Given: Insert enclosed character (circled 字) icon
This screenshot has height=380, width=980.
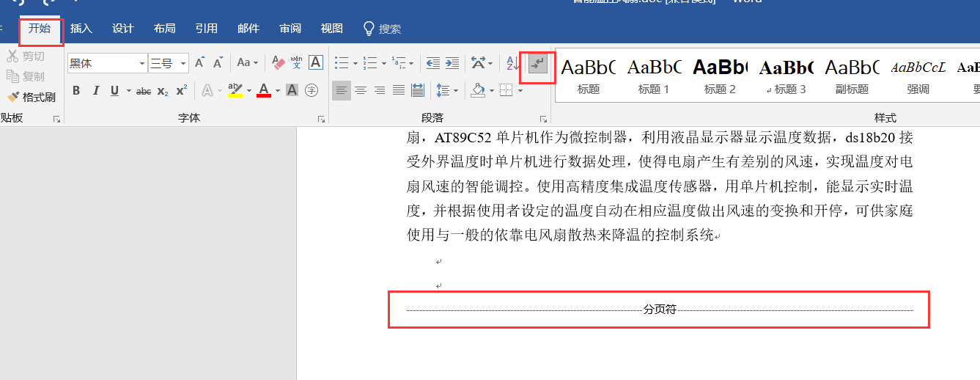Looking at the screenshot, I should pos(312,90).
